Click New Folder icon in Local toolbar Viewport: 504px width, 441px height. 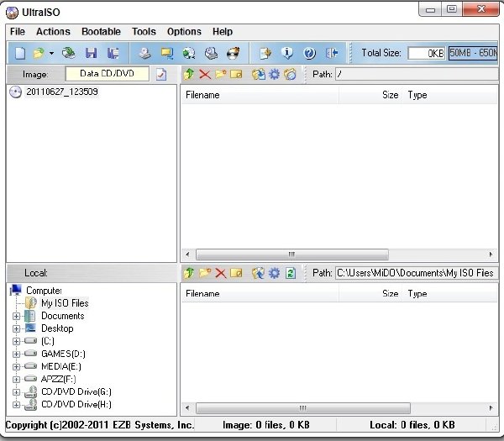pos(205,273)
